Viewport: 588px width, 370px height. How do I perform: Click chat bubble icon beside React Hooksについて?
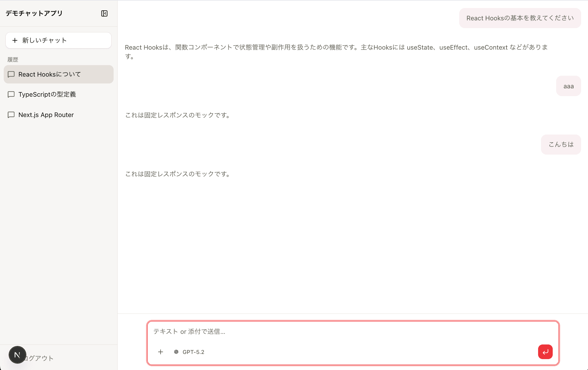coord(11,74)
